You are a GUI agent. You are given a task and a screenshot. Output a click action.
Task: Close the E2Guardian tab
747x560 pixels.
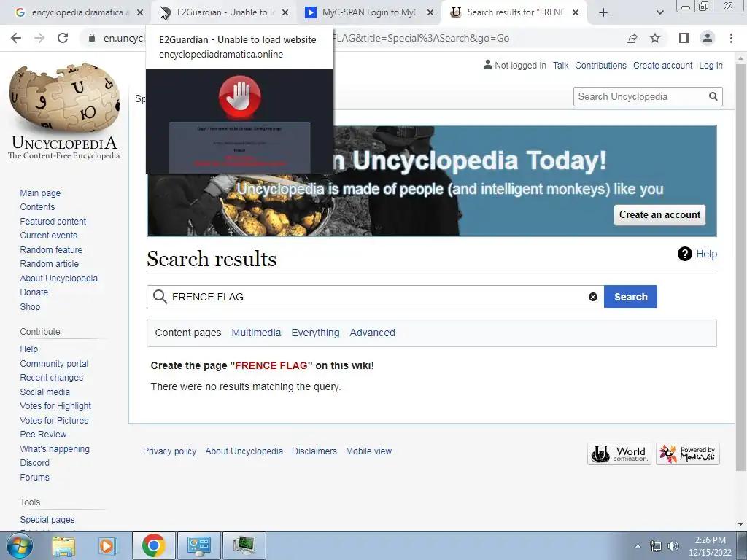[285, 12]
